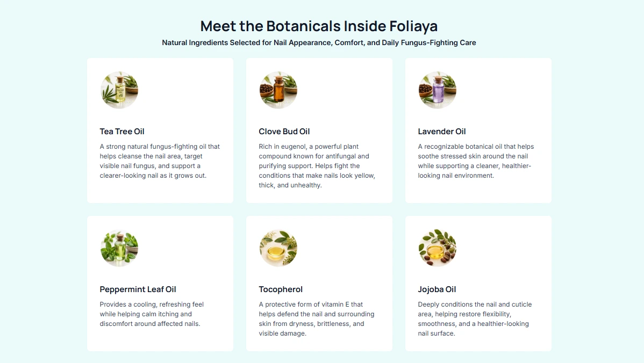Select the Lavender Oil purple bottle image
The image size is (644, 363).
point(438,90)
